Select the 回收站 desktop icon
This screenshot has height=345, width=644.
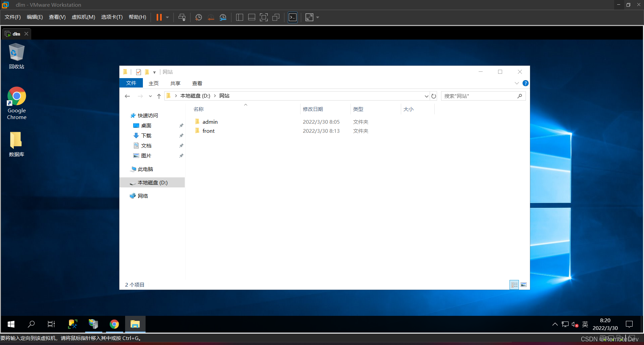click(x=16, y=56)
